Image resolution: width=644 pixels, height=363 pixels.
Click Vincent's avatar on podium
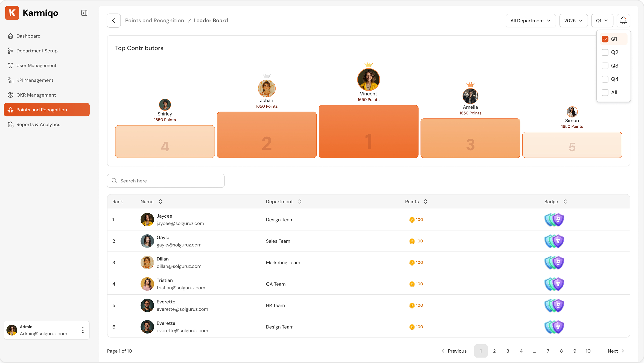click(x=368, y=79)
